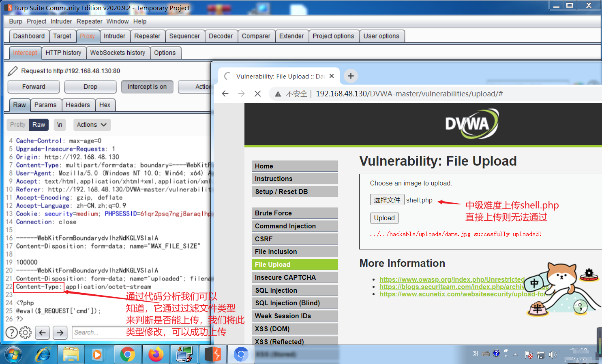Click the Upload button

[x=384, y=218]
